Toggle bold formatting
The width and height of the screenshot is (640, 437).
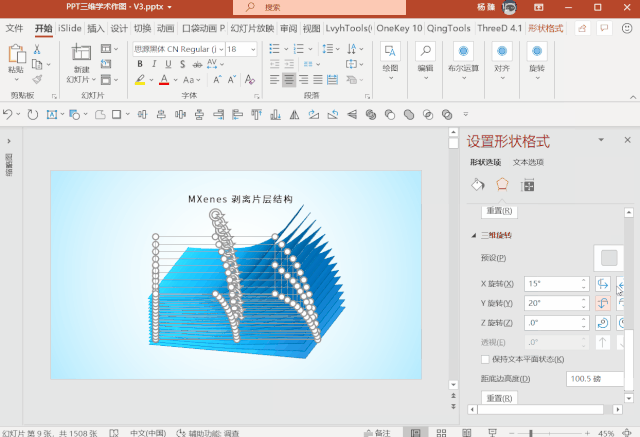pyautogui.click(x=140, y=64)
